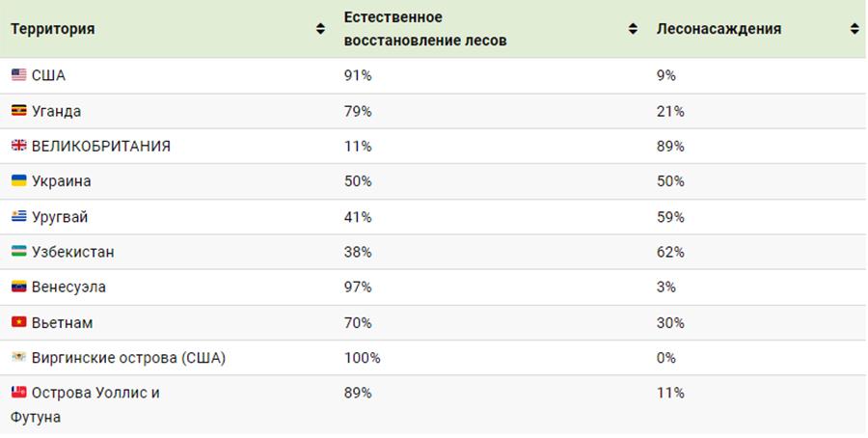Viewport: 868px width, 438px height.
Task: Select the Территория column header
Action: click(53, 29)
